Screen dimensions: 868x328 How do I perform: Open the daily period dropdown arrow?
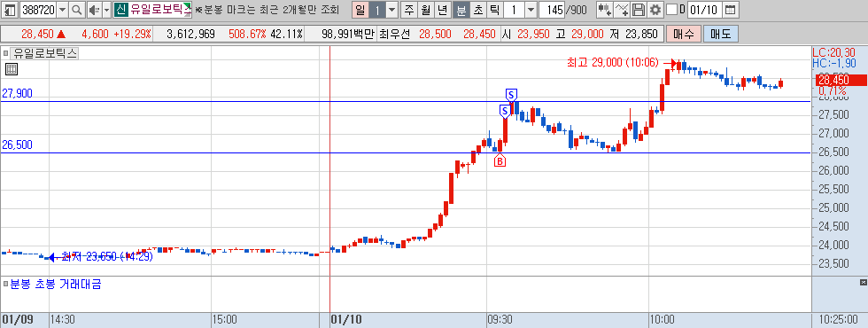coord(391,10)
